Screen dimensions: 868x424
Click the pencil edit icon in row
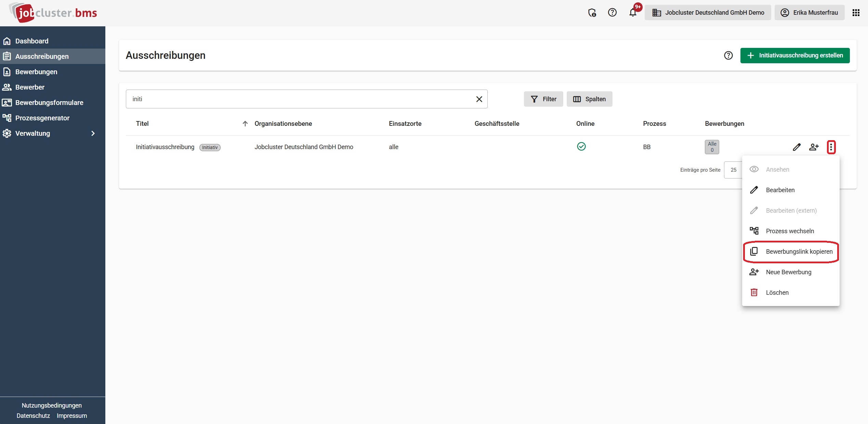click(x=797, y=147)
